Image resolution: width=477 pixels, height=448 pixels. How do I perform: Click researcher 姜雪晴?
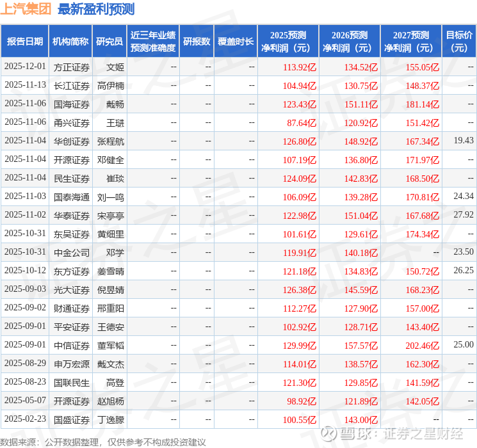tap(111, 271)
